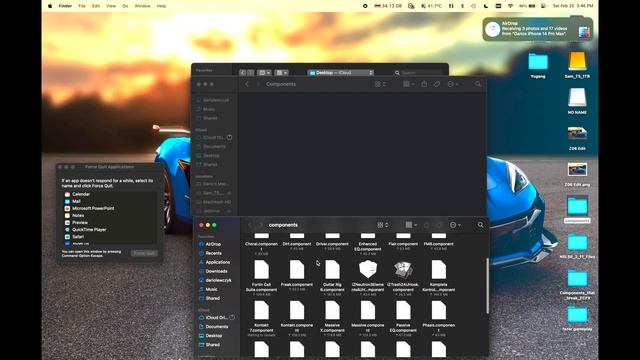This screenshot has width=640, height=360.
Task: Open dariolewczyk home folder in front sidebar
Action: pyautogui.click(x=217, y=280)
